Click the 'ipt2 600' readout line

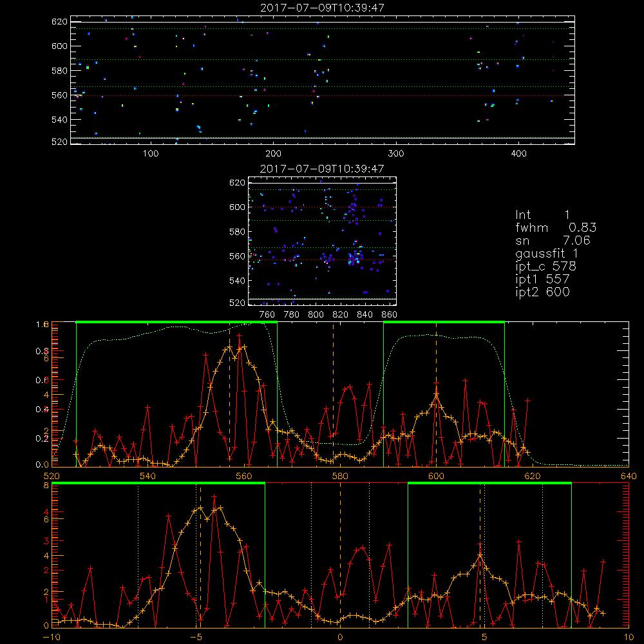(542, 292)
